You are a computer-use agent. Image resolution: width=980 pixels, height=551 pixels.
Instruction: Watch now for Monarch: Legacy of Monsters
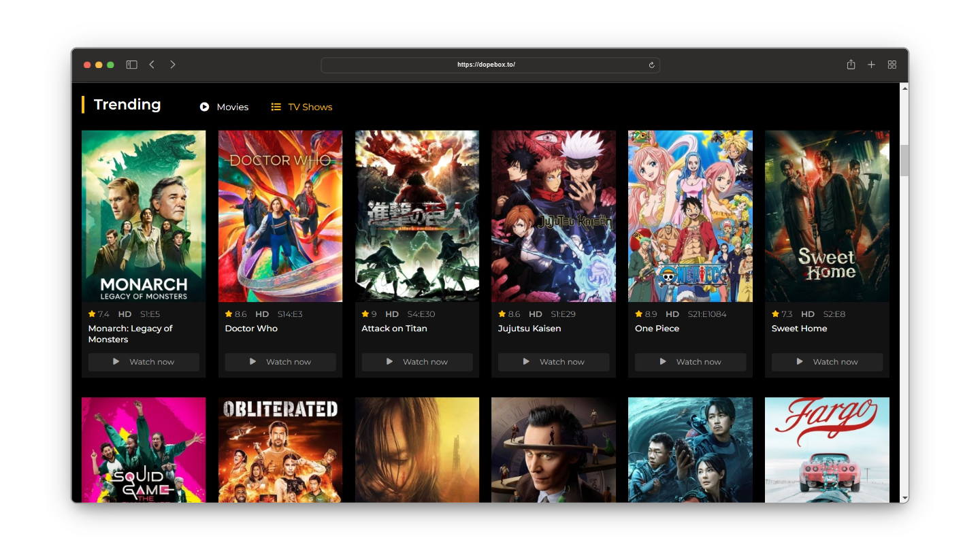coord(144,362)
